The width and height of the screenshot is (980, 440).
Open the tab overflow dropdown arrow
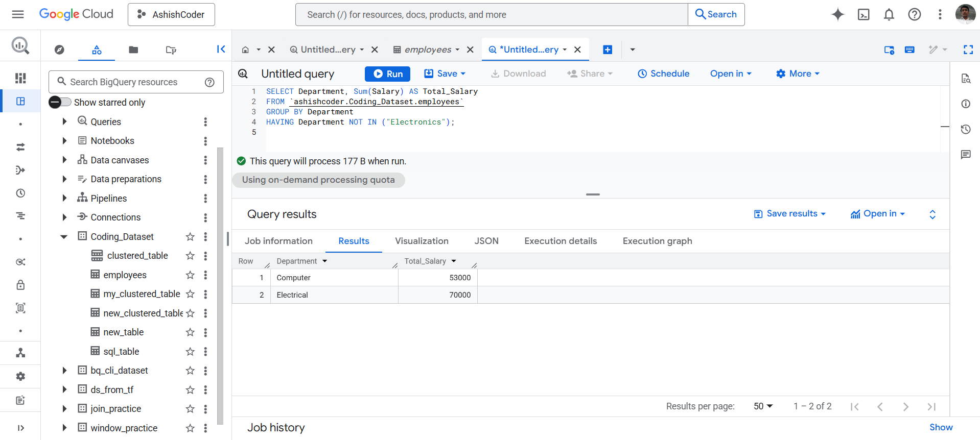pos(633,50)
